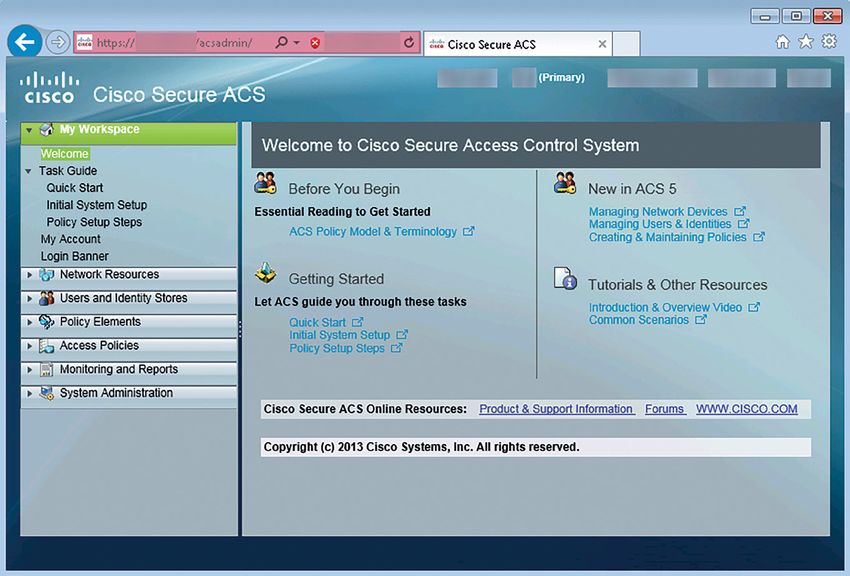Click the refresh icon in address bar
The height and width of the screenshot is (576, 850).
click(409, 42)
